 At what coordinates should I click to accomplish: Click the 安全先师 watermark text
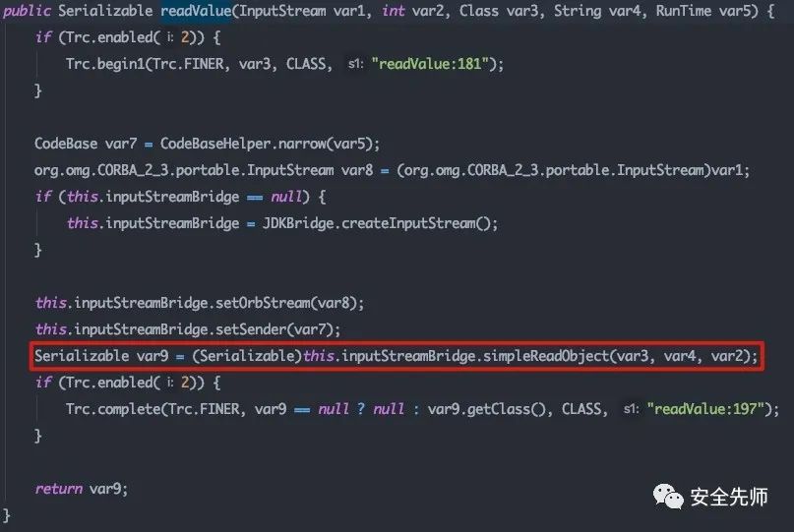(729, 497)
